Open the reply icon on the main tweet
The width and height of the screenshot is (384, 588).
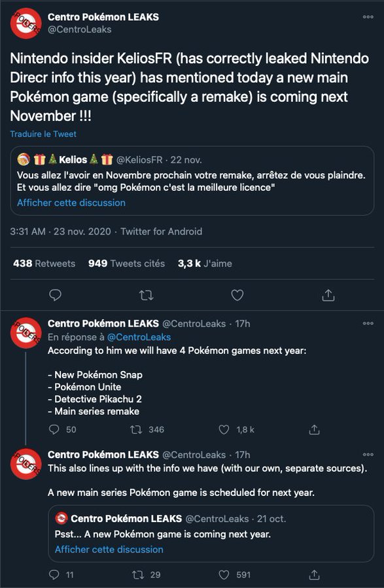tap(55, 295)
